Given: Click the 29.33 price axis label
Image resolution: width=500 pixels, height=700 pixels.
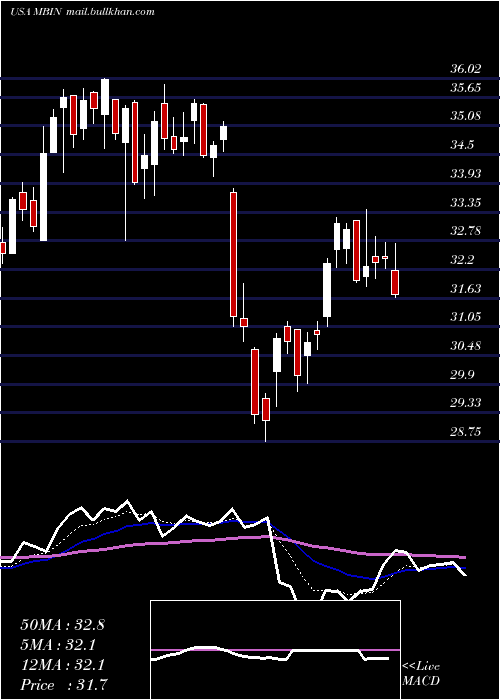Looking at the screenshot, I should pyautogui.click(x=466, y=403).
